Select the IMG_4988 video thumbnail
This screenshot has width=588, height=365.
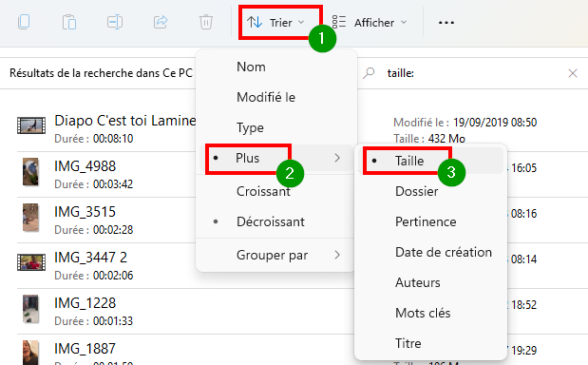pos(30,171)
